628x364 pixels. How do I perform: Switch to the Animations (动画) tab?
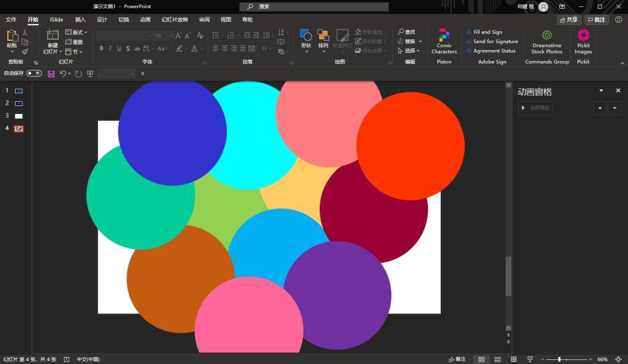pos(145,19)
